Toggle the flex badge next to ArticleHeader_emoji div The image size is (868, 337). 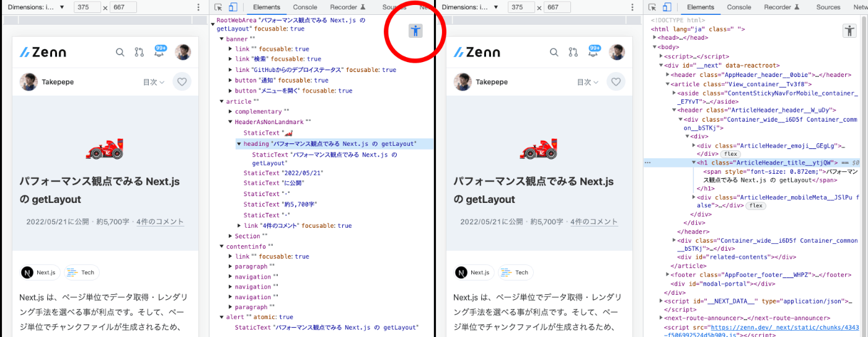[730, 154]
